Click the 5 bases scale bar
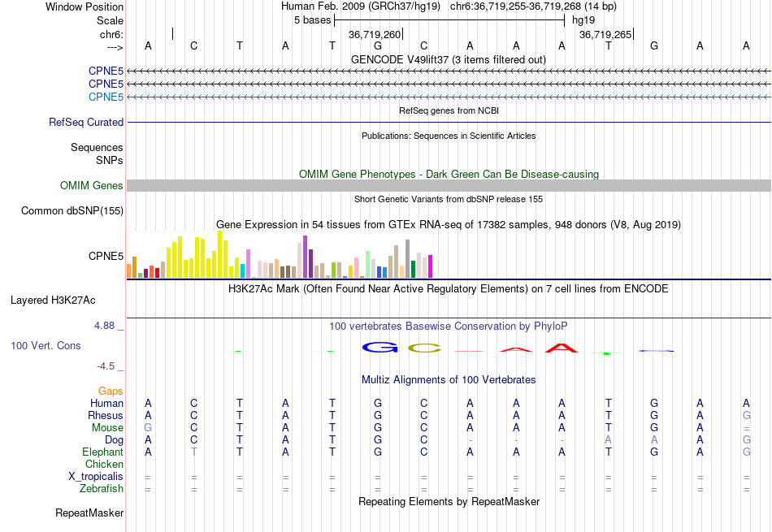 [449, 20]
